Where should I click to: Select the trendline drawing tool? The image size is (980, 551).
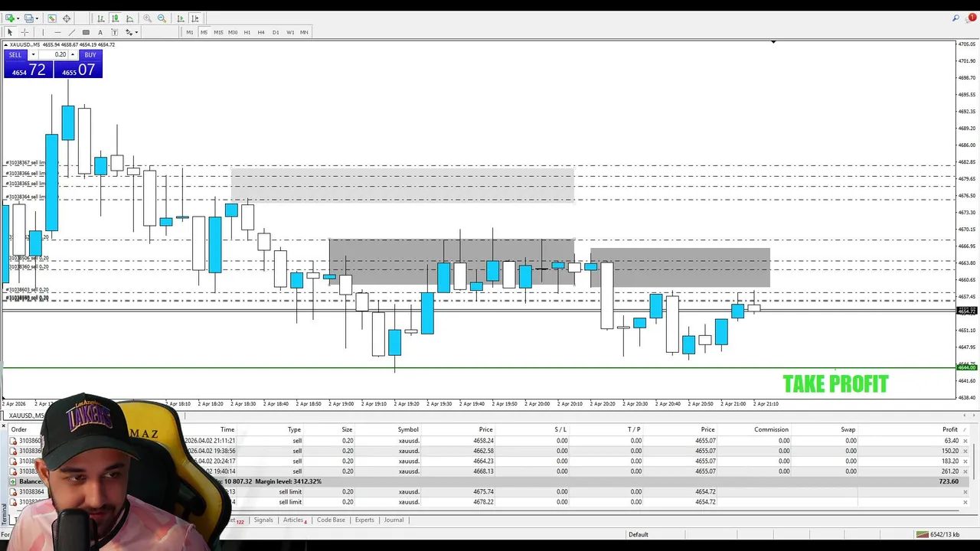pos(72,32)
